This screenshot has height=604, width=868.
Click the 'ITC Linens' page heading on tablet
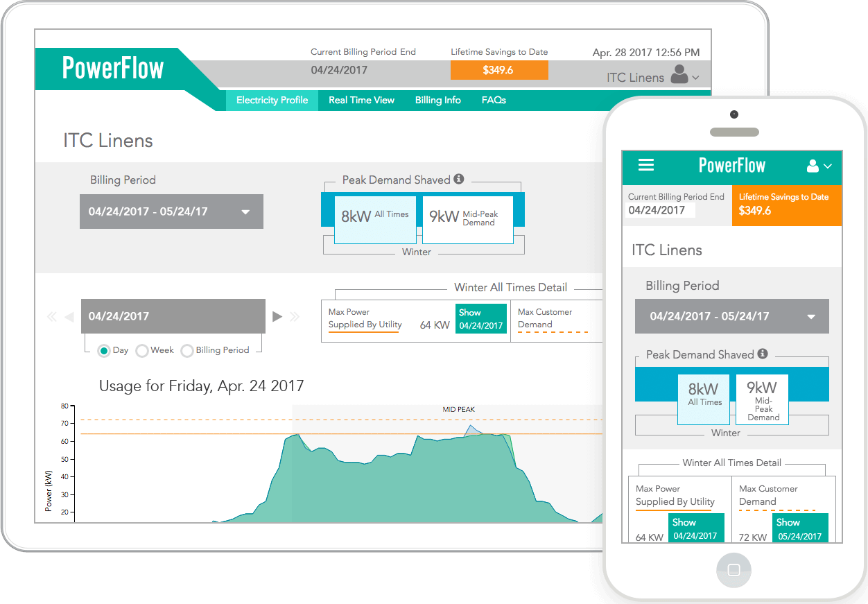108,141
